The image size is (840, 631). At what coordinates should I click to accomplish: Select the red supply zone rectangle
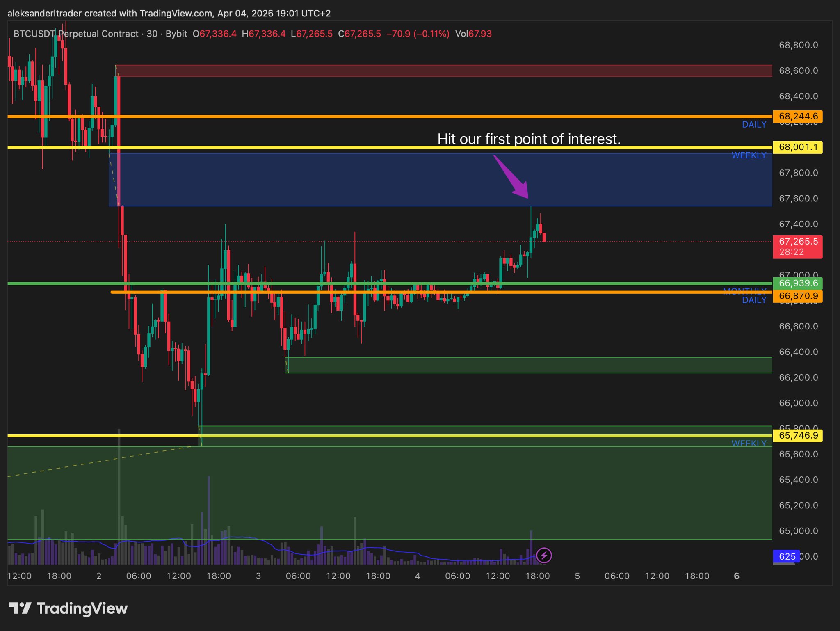[x=443, y=71]
